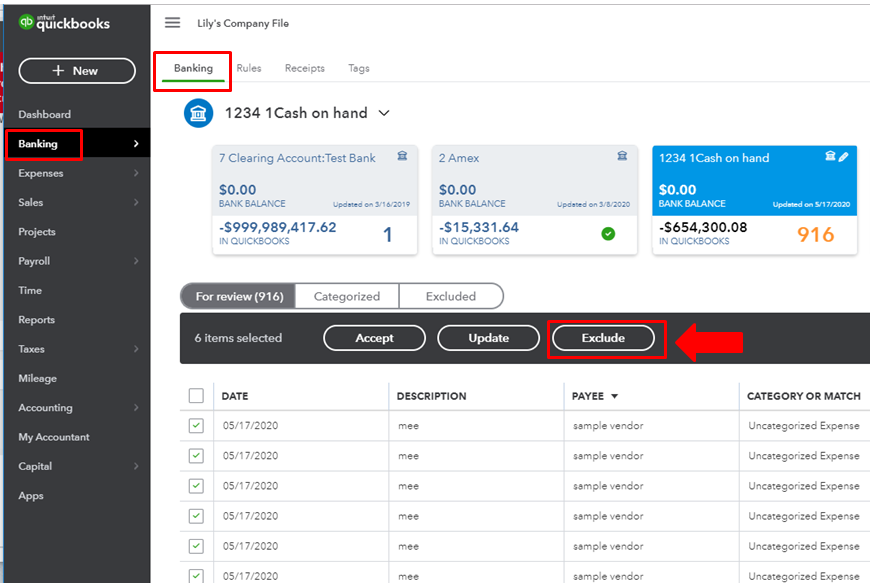Screen dimensions: 876x583
Task: Expand the Accounting sidebar submenu arrow
Action: (136, 408)
